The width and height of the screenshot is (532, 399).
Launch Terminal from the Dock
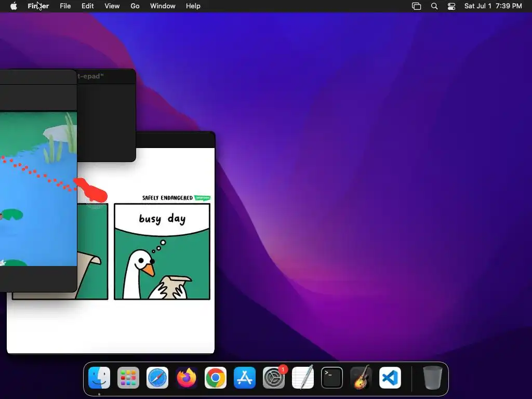tap(332, 378)
